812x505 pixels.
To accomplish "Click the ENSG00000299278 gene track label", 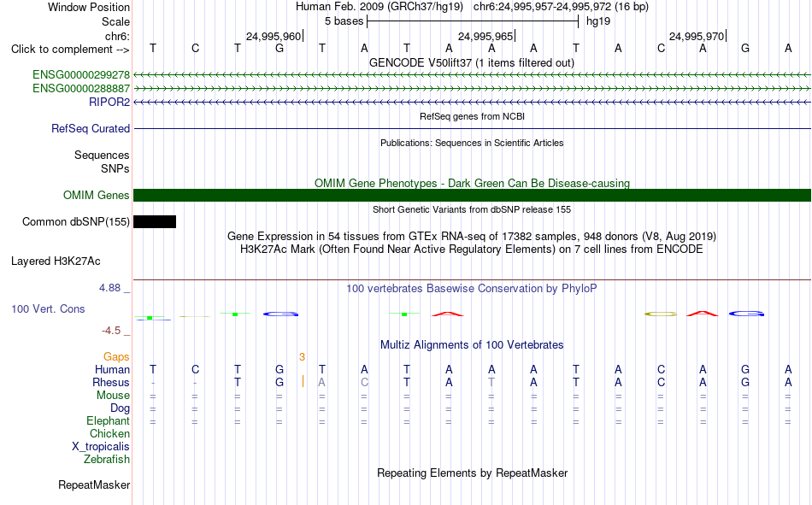I will pos(81,74).
